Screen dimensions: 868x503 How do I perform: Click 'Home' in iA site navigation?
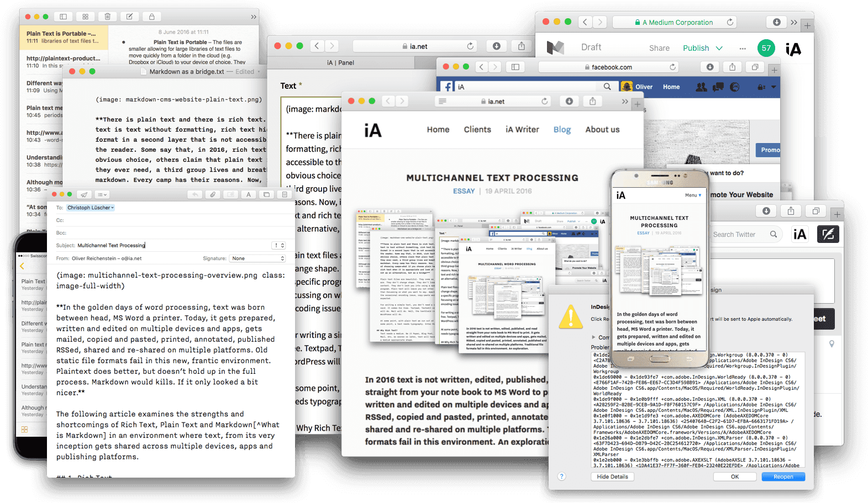tap(438, 129)
